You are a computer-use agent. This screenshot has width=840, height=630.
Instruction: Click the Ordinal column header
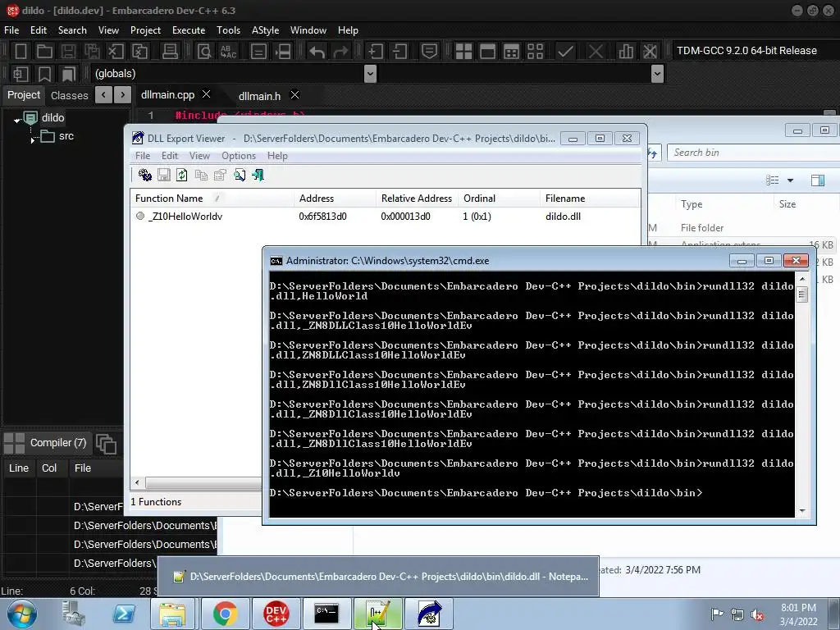tap(500, 199)
